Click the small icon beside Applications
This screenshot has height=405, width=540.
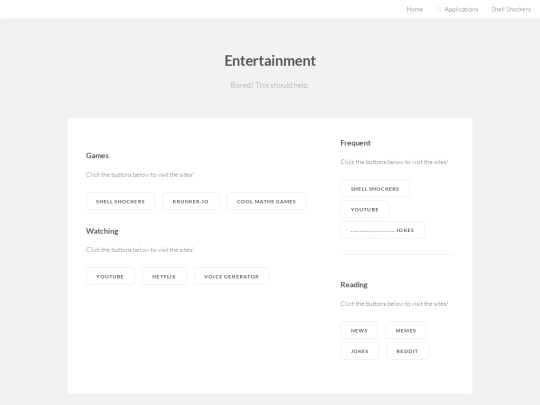pos(439,10)
